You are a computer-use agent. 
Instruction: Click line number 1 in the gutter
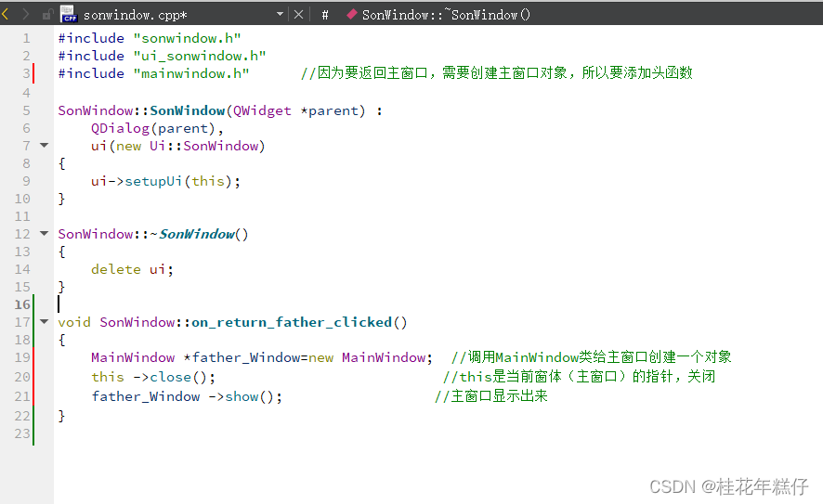tap(26, 38)
